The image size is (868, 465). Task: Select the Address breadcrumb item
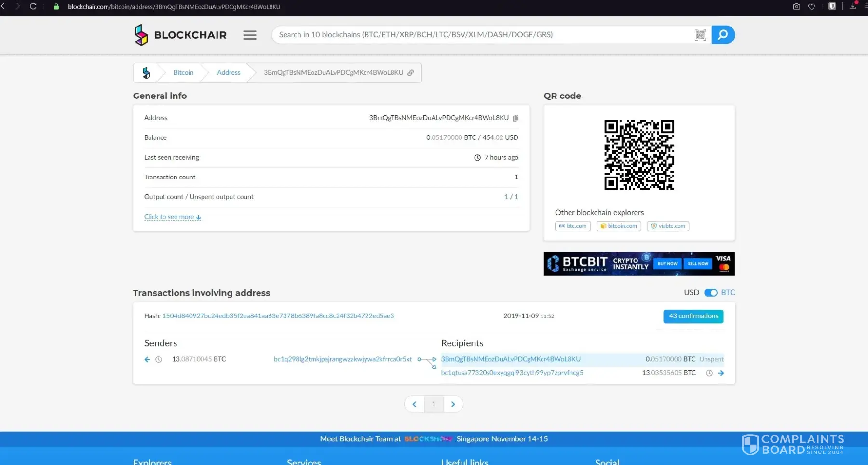click(229, 73)
